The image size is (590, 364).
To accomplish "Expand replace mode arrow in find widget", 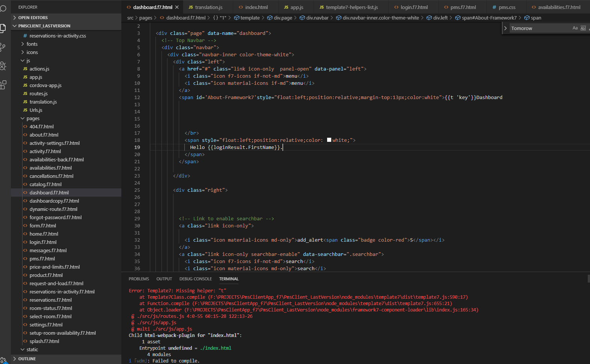I will coord(505,28).
